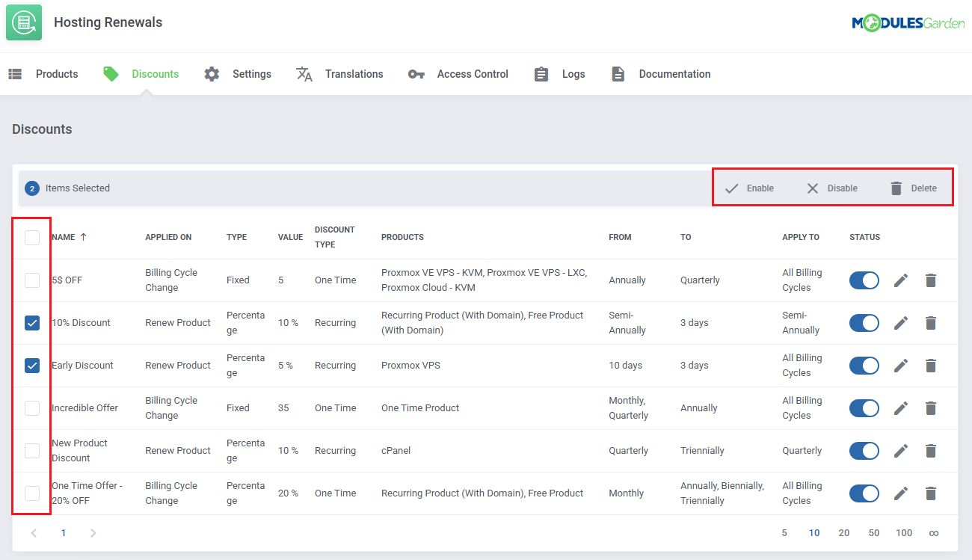This screenshot has height=560, width=972.
Task: Check the One Time Offer row checkbox
Action: coord(32,493)
